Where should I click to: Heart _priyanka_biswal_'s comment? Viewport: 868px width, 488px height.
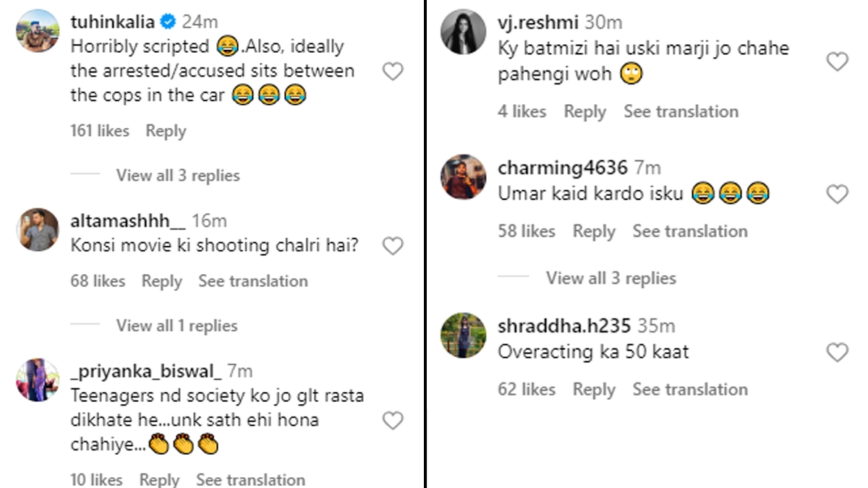click(392, 421)
